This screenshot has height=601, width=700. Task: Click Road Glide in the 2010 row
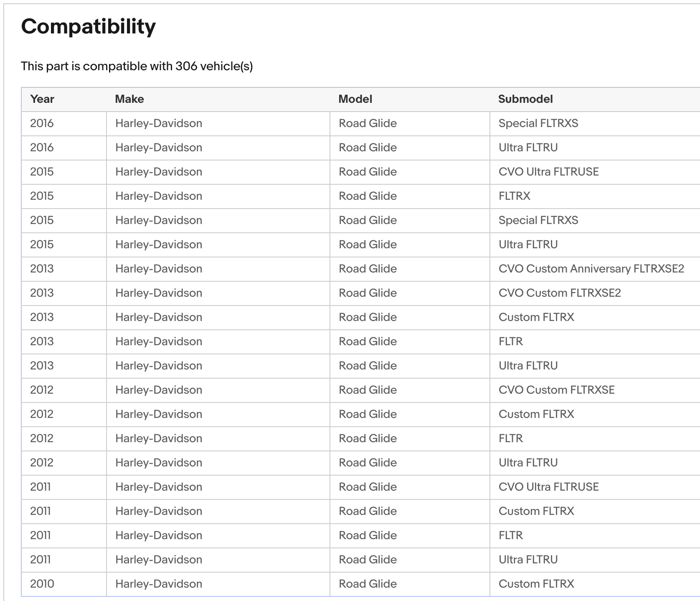tap(368, 584)
